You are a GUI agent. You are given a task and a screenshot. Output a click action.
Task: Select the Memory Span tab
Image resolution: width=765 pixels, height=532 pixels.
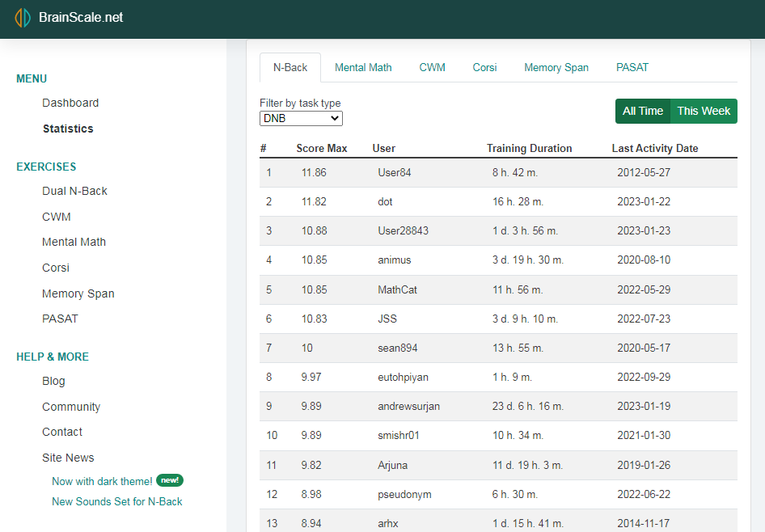(x=556, y=68)
